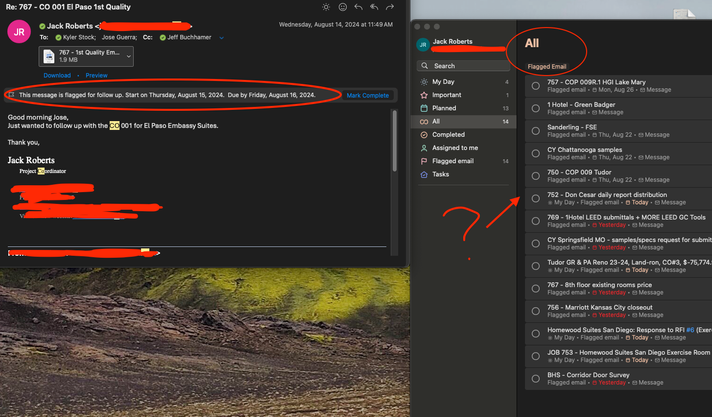This screenshot has width=712, height=417.
Task: Open emoji reaction icon in email header
Action: (x=343, y=7)
